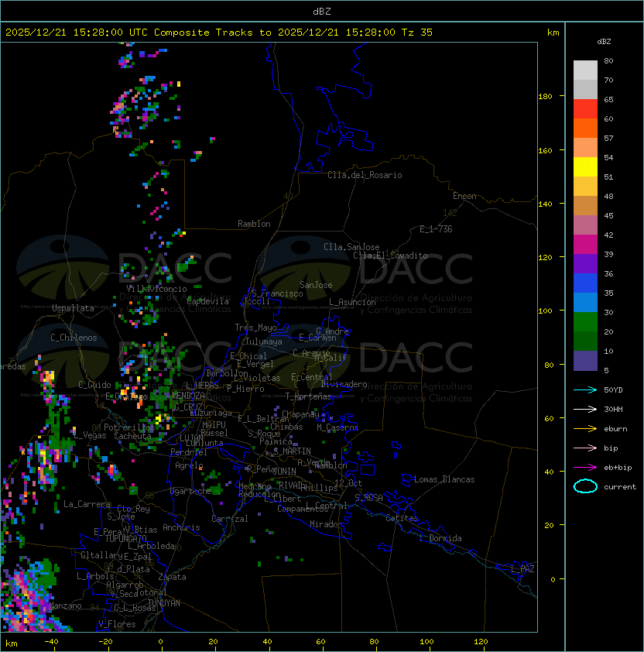Screen dimensions: 644x652
Task: Click the light blue 30-35 dBZ swatch
Action: click(x=585, y=302)
